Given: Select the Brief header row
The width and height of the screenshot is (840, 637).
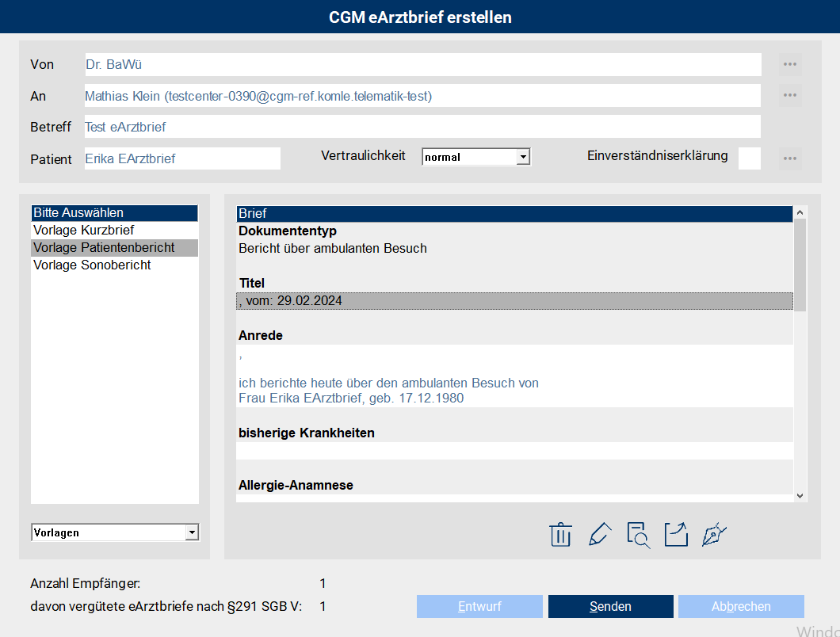Looking at the screenshot, I should [x=514, y=214].
